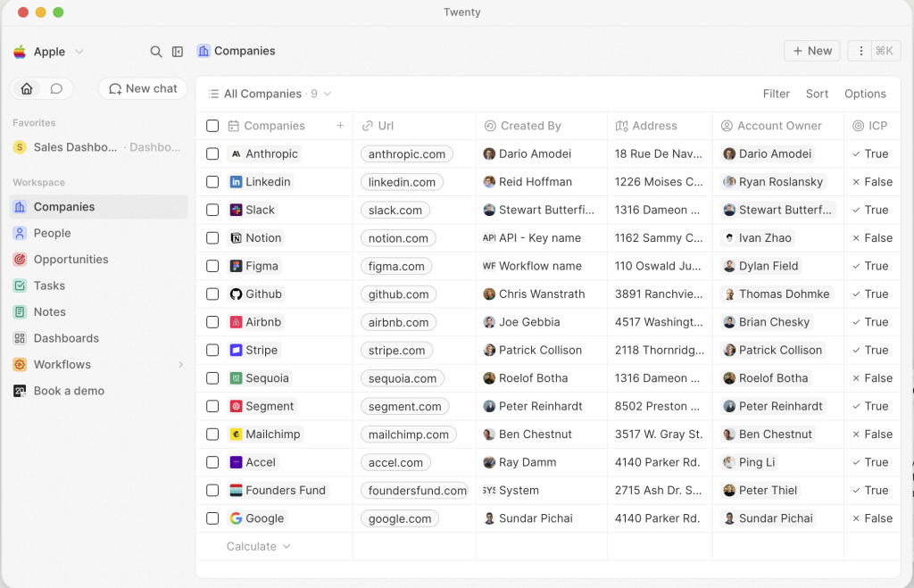Click the Url column link icon

[367, 126]
